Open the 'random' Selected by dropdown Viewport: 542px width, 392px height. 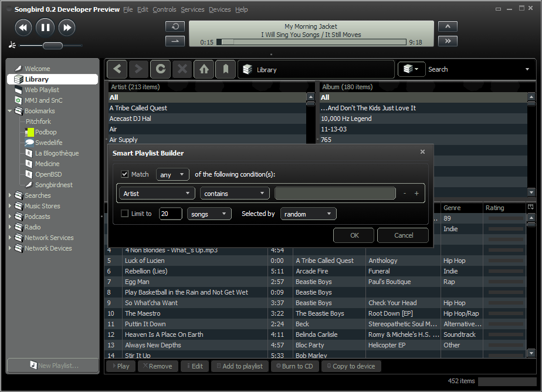click(309, 214)
